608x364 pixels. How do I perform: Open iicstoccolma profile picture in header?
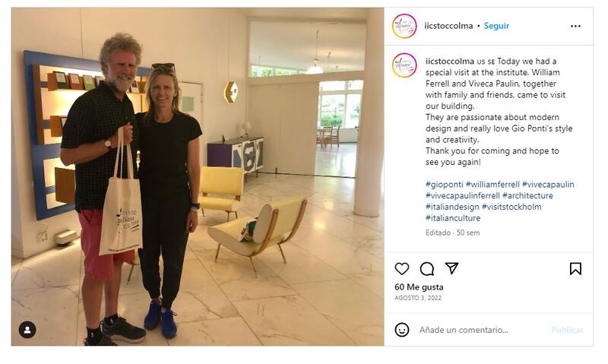point(404,26)
